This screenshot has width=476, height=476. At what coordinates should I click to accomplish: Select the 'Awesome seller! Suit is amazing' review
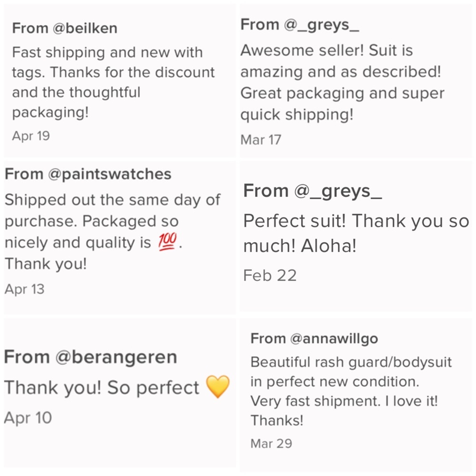click(x=342, y=82)
